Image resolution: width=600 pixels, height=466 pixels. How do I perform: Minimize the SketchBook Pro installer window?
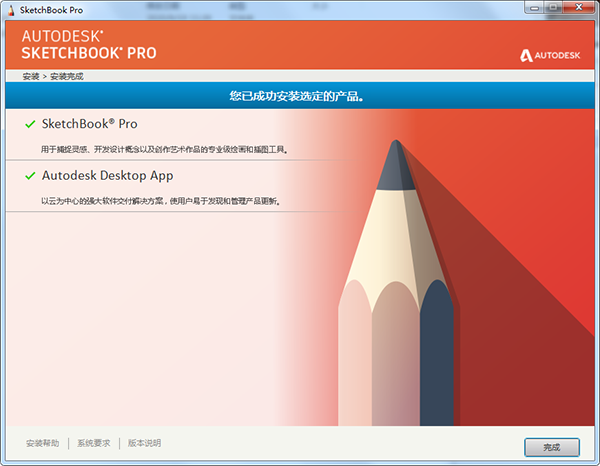tap(535, 7)
